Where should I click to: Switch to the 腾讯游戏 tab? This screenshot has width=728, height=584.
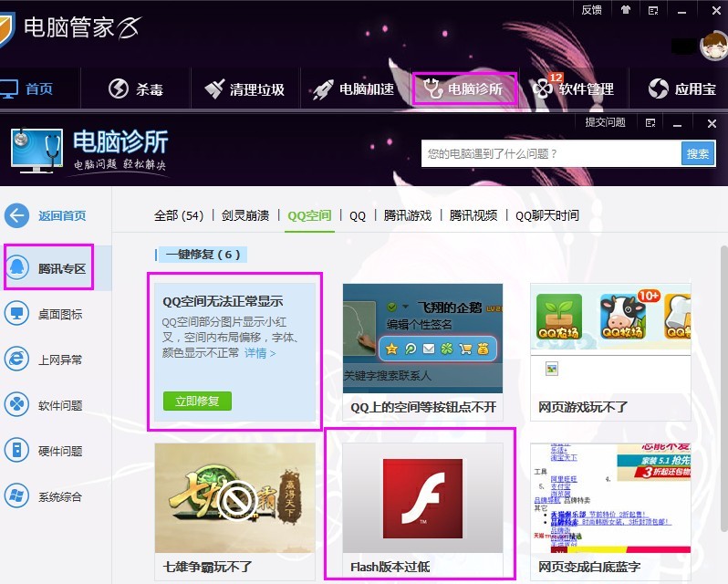tap(408, 215)
